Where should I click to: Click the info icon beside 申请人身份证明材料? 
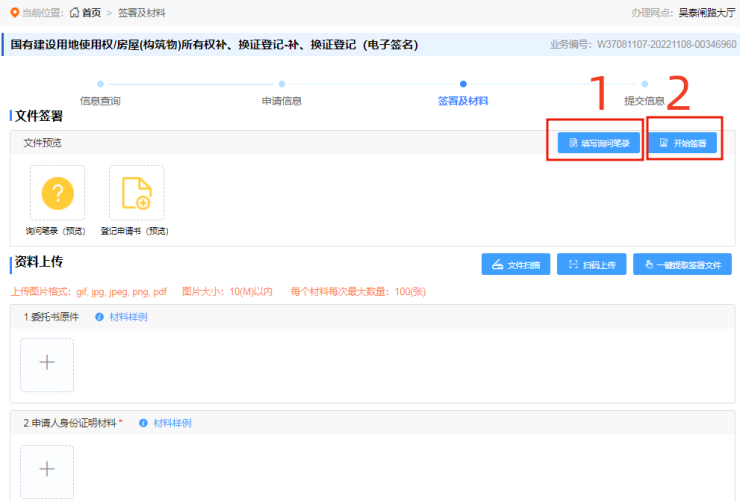pos(143,423)
